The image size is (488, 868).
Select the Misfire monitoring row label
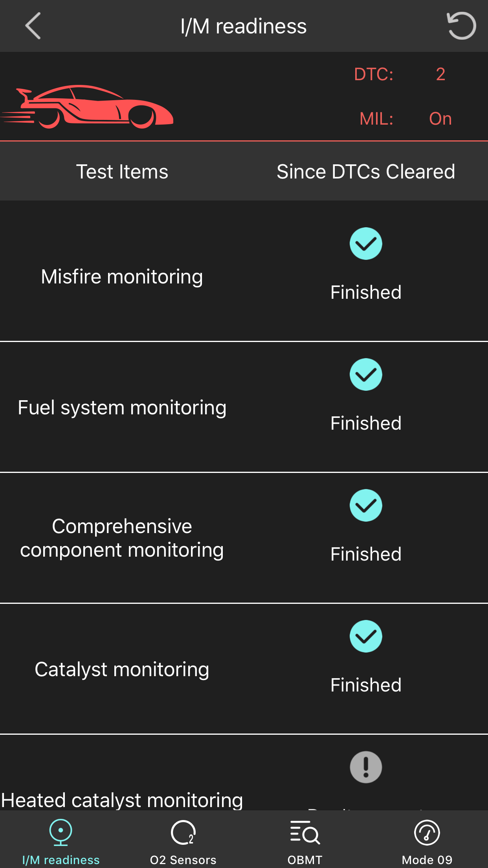click(122, 277)
